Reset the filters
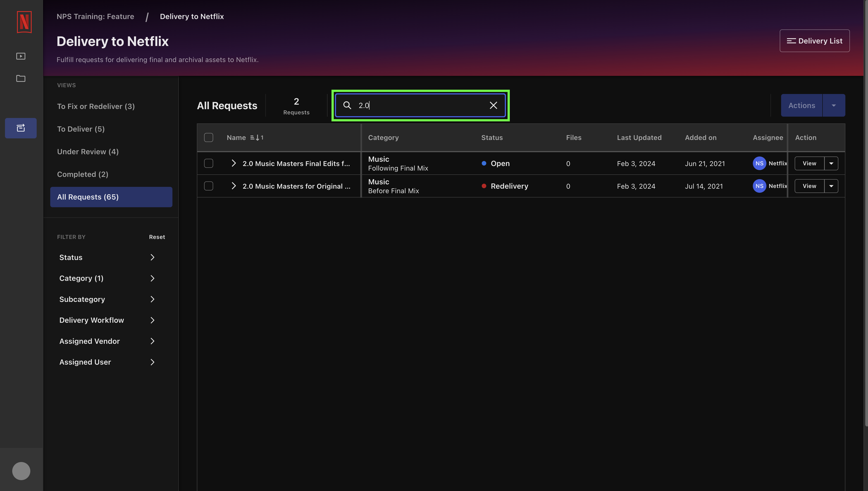868x491 pixels. click(157, 237)
